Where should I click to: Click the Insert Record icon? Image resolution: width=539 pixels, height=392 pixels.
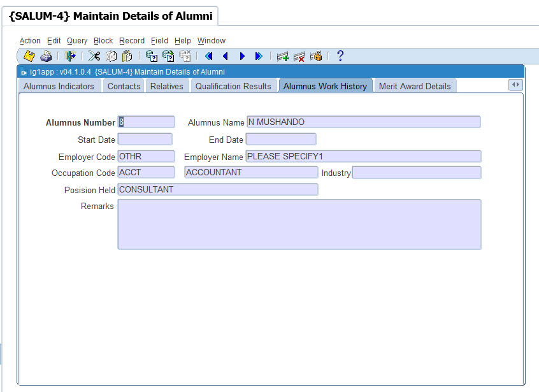(282, 56)
